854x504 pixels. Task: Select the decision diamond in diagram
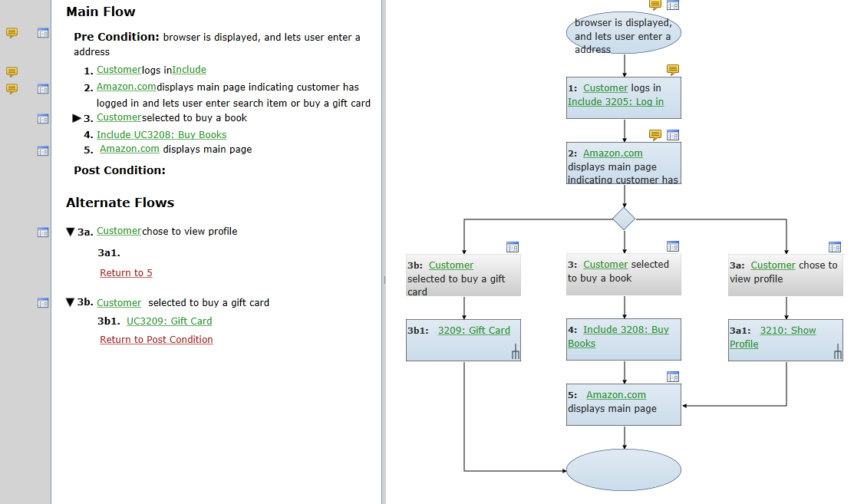pyautogui.click(x=624, y=219)
